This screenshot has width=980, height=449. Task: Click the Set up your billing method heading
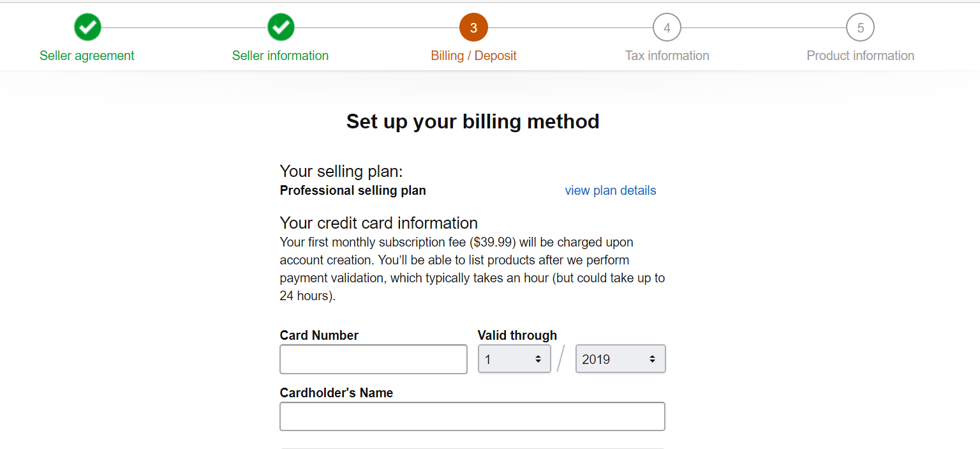[473, 121]
